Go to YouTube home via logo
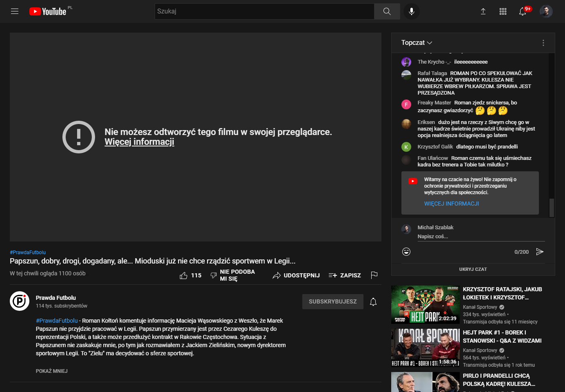 [x=48, y=11]
